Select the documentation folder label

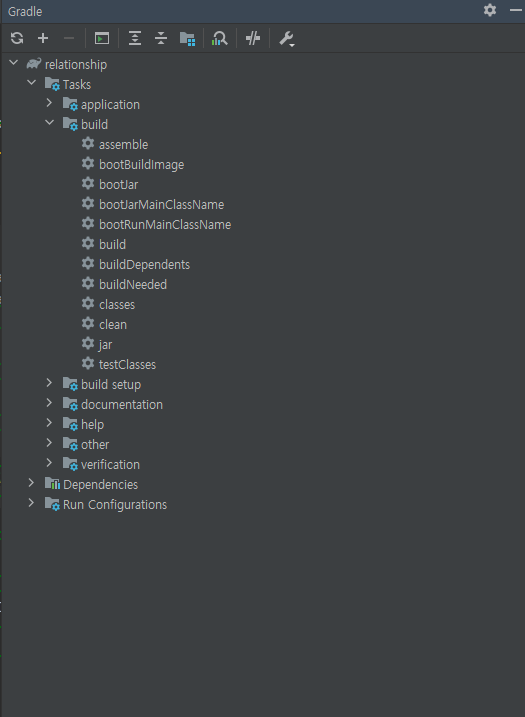[x=122, y=405]
